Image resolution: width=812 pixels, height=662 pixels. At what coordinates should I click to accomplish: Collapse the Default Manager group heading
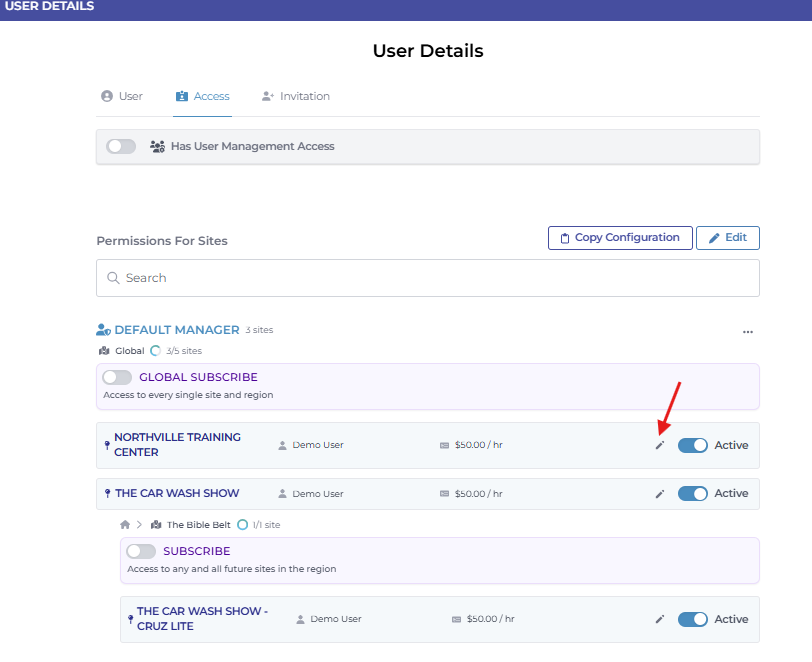point(176,330)
